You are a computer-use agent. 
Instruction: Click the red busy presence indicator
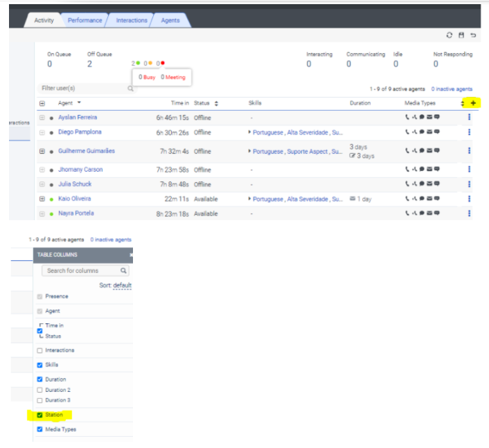pos(163,63)
